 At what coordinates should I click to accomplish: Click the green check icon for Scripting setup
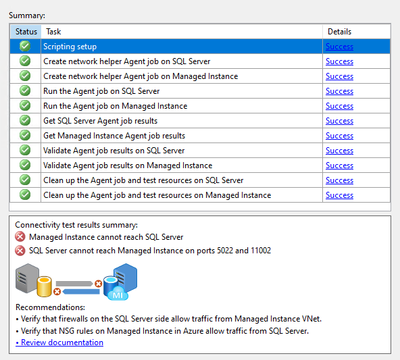(x=25, y=46)
